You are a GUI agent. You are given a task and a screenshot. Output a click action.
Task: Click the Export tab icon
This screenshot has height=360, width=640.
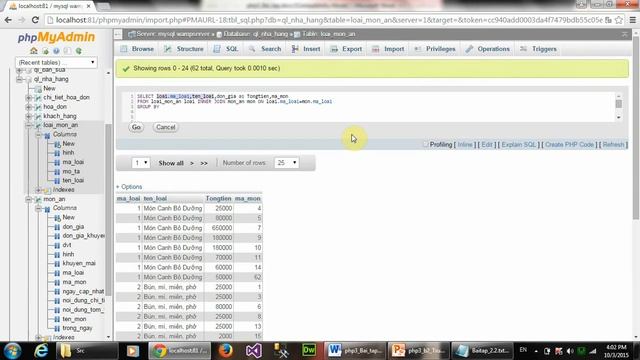coord(334,49)
